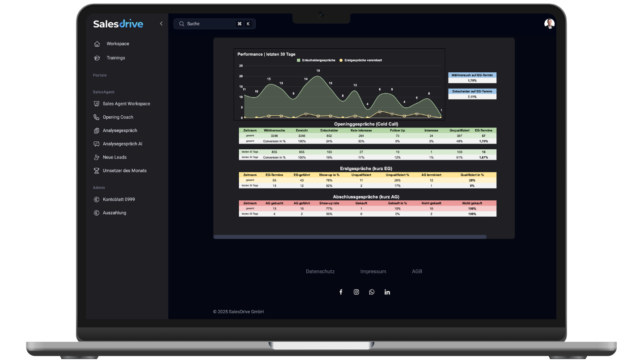Click the Trainings graduation cap icon
Viewport: 644px width, 362px height.
click(97, 58)
